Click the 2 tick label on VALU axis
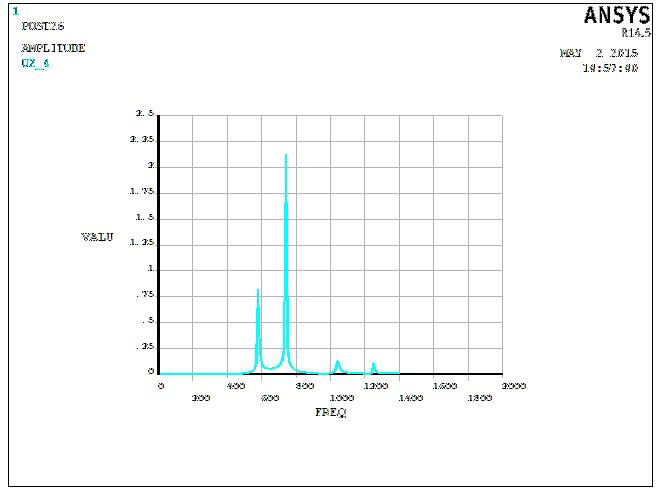The height and width of the screenshot is (493, 658). click(x=151, y=165)
